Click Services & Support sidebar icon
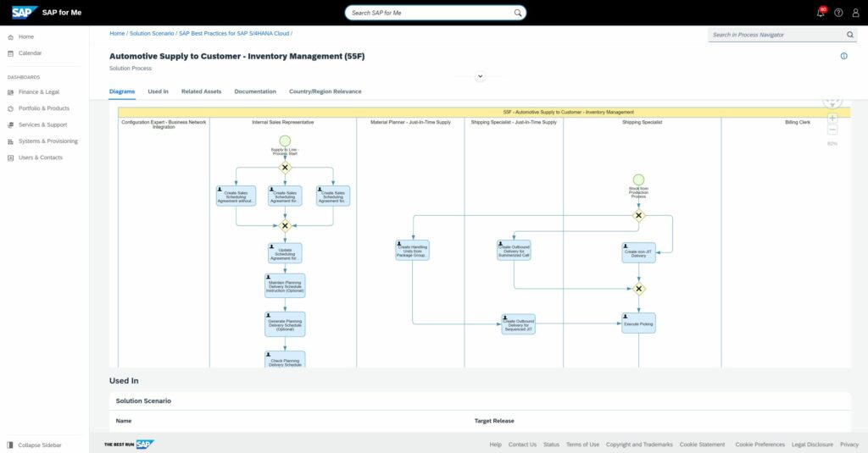 pos(10,125)
